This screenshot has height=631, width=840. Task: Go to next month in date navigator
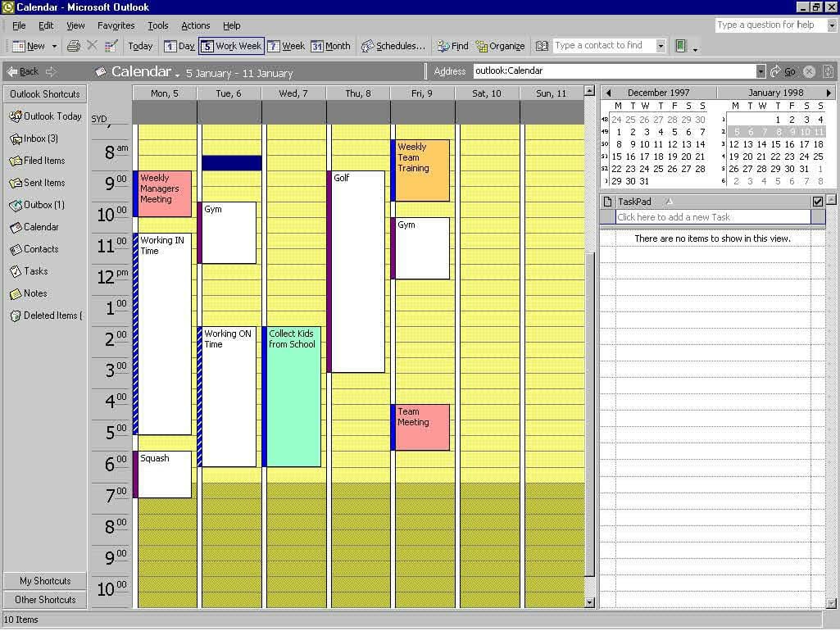coord(829,93)
